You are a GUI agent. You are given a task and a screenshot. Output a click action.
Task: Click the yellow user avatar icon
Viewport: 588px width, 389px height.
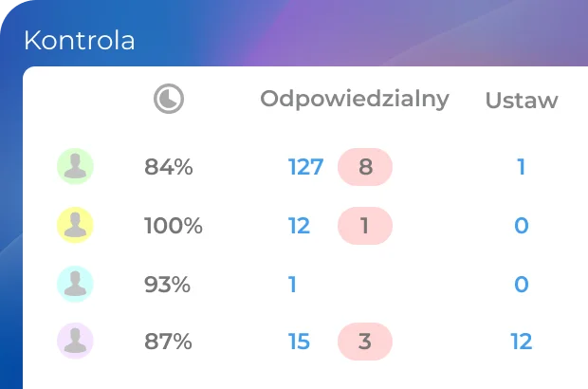tap(75, 225)
